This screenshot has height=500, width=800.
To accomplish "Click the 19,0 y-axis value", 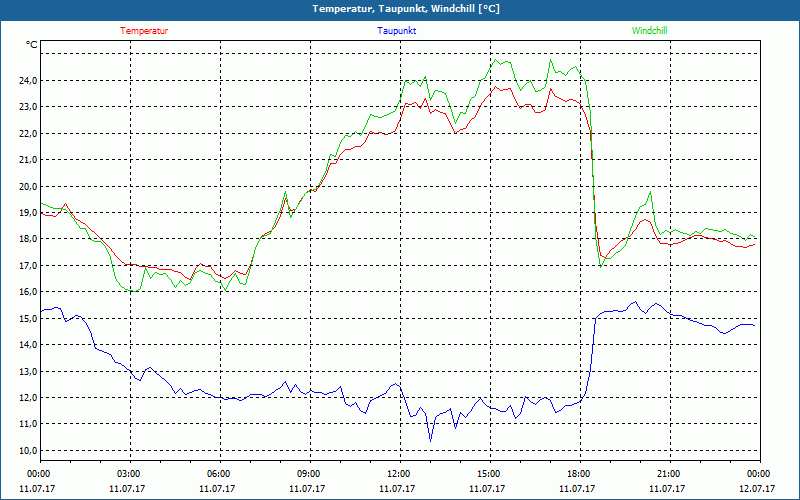I will [28, 213].
